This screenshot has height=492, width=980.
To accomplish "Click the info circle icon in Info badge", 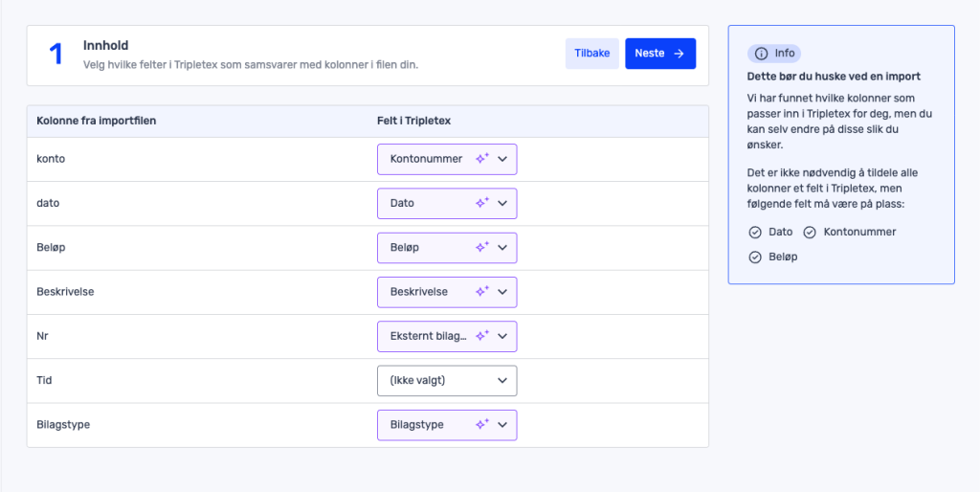I will (x=761, y=54).
